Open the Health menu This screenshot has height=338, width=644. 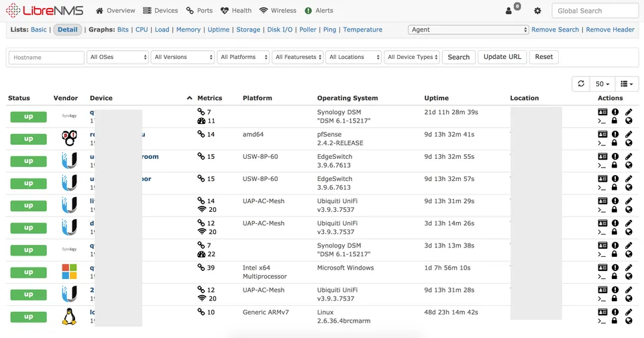click(x=236, y=11)
